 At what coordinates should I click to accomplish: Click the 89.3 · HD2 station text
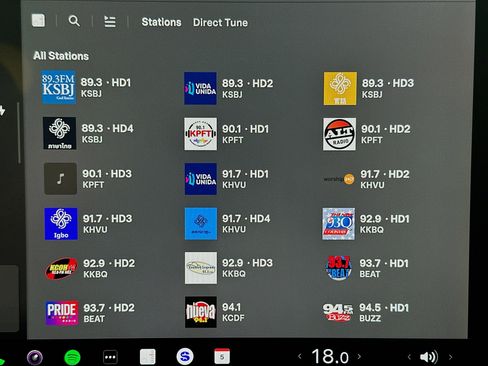[247, 83]
